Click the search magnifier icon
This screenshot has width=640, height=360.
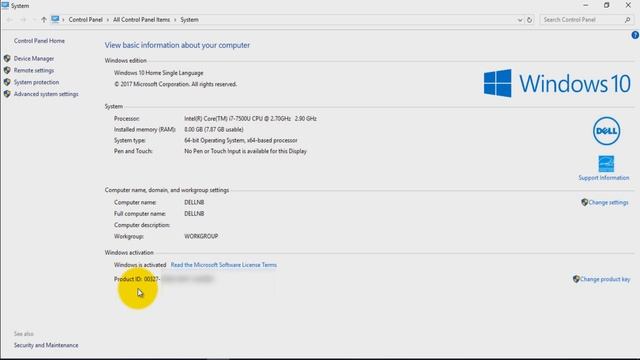(x=627, y=20)
